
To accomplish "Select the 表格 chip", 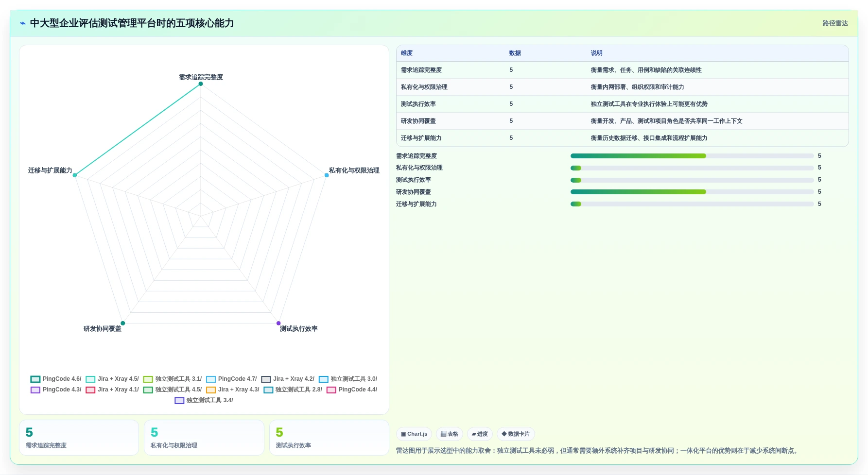I will click(x=450, y=434).
